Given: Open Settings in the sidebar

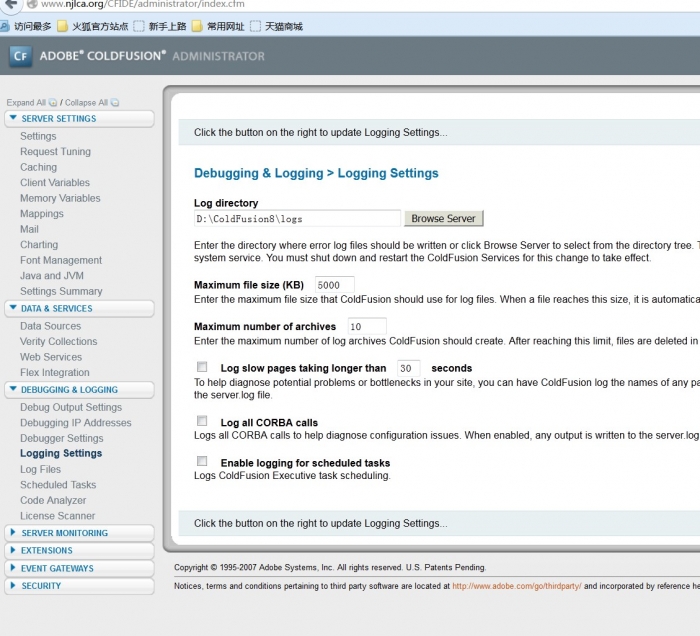Looking at the screenshot, I should point(38,136).
